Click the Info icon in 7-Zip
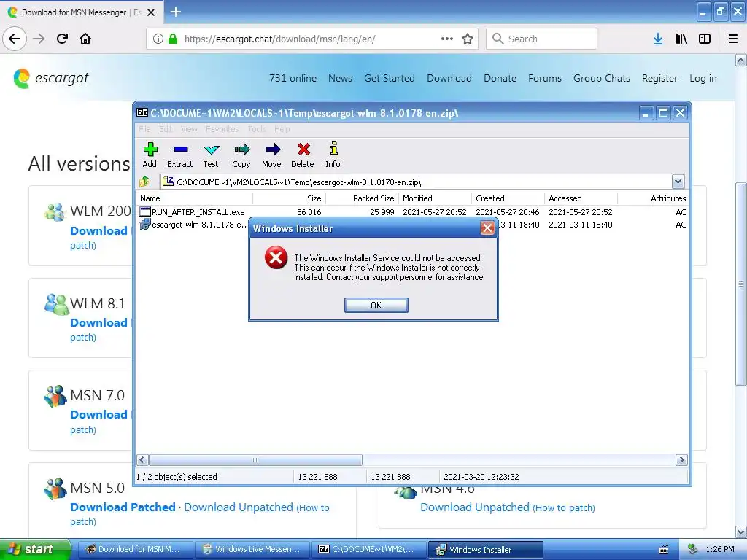The width and height of the screenshot is (747, 560). click(x=333, y=155)
